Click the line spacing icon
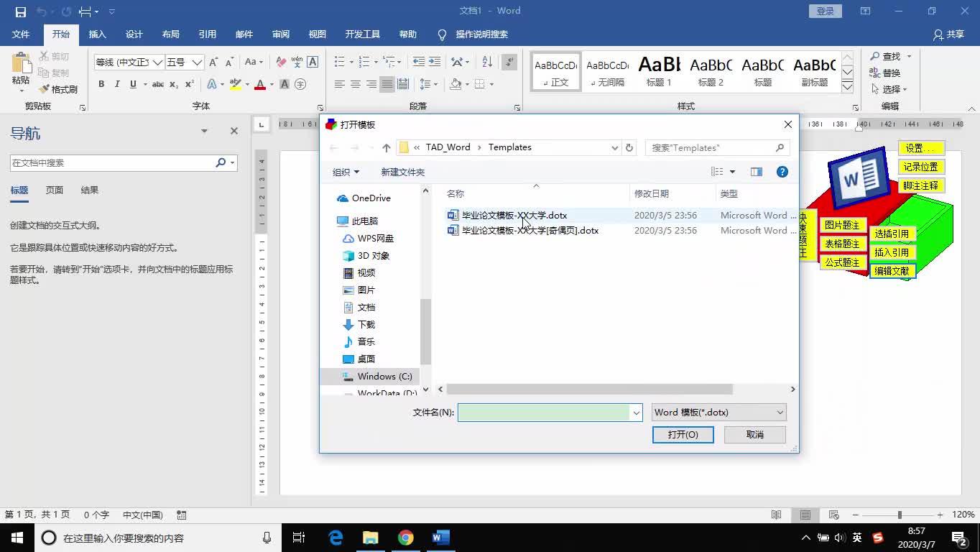Viewport: 980px width, 552px height. (x=425, y=84)
